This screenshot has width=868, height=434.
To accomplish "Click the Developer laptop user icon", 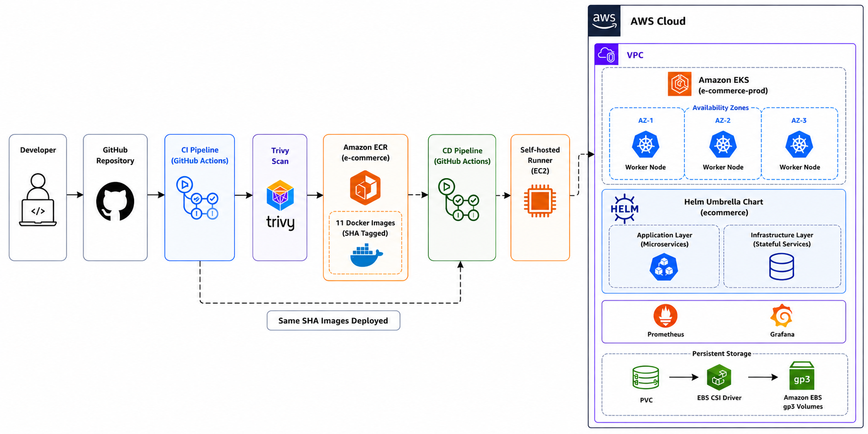I will coord(38,200).
